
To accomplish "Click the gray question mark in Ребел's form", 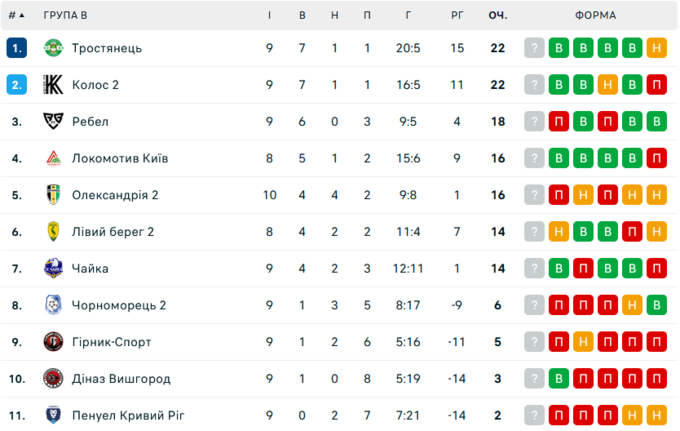I will 536,122.
